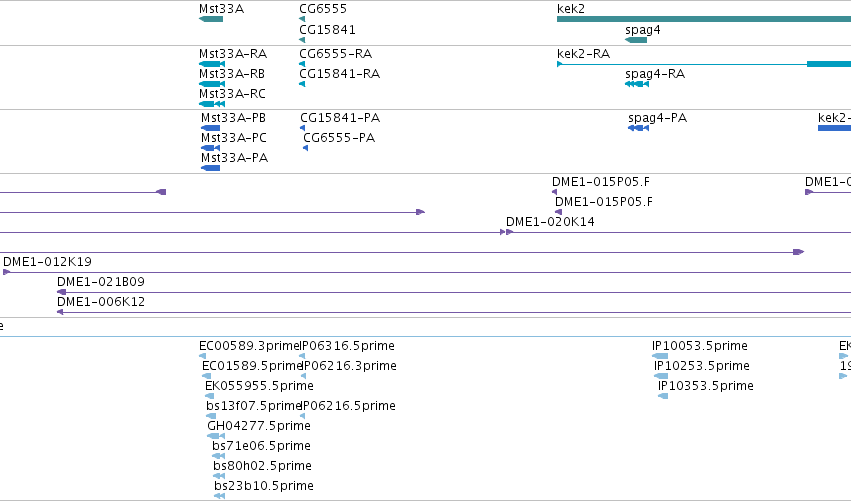Image resolution: width=851 pixels, height=501 pixels.
Task: Select the DME1-006K12 clone label
Action: click(x=101, y=302)
